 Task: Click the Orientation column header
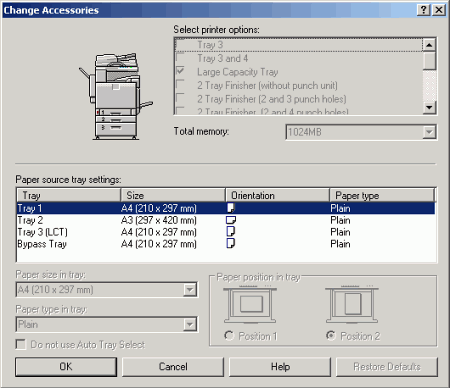pos(277,195)
